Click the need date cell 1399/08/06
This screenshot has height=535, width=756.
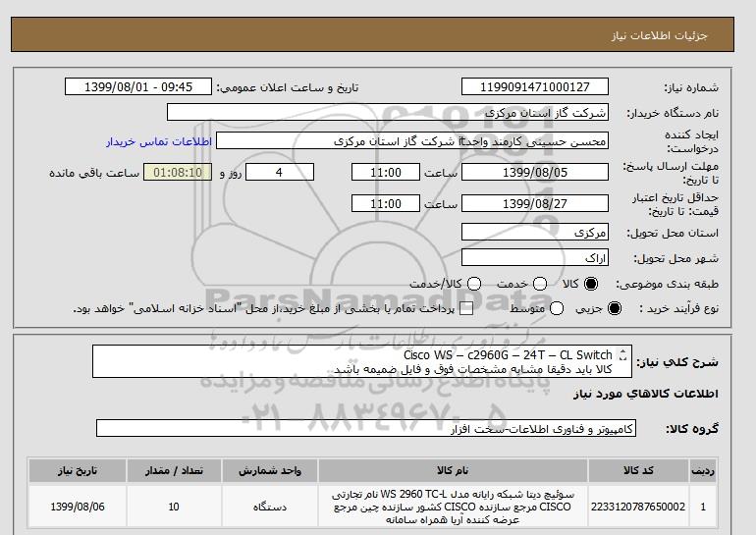(78, 507)
